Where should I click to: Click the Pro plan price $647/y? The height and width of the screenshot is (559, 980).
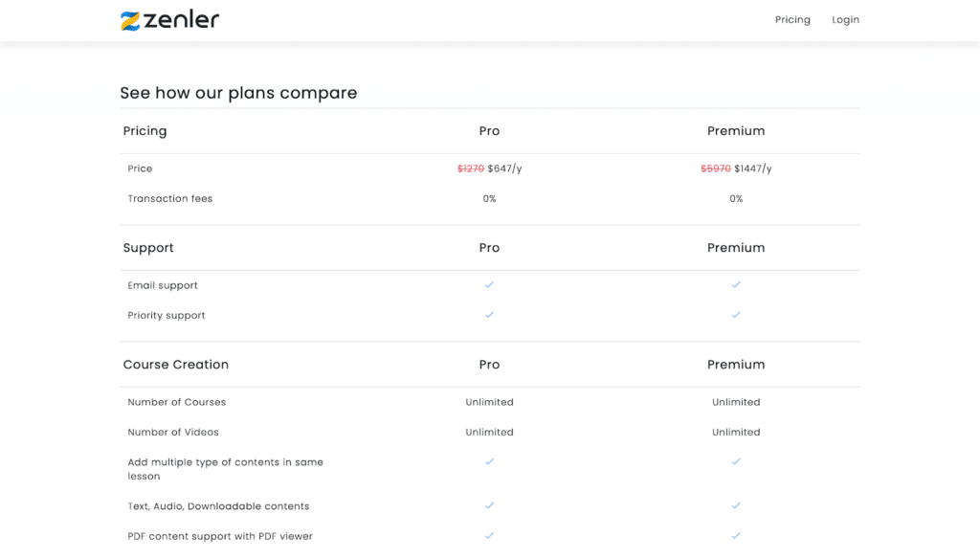point(504,168)
